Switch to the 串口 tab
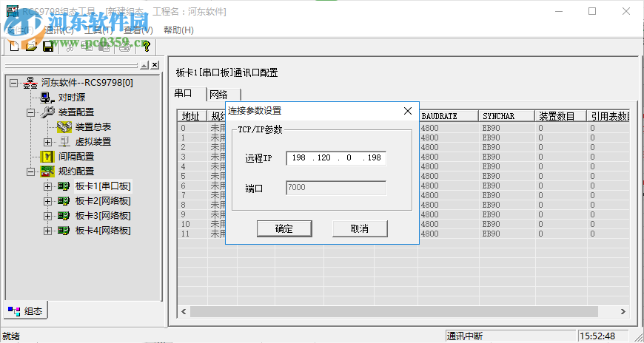The height and width of the screenshot is (343, 644). click(187, 94)
